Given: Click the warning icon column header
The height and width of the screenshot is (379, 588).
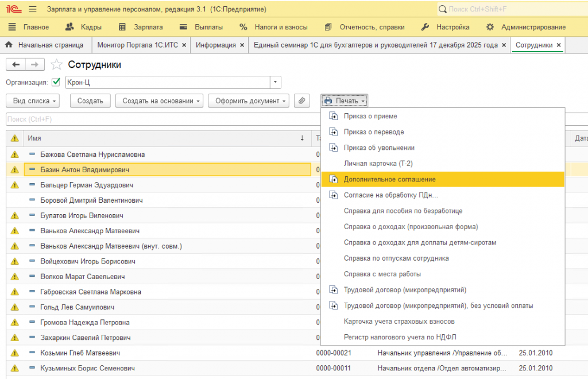Looking at the screenshot, I should (x=15, y=138).
